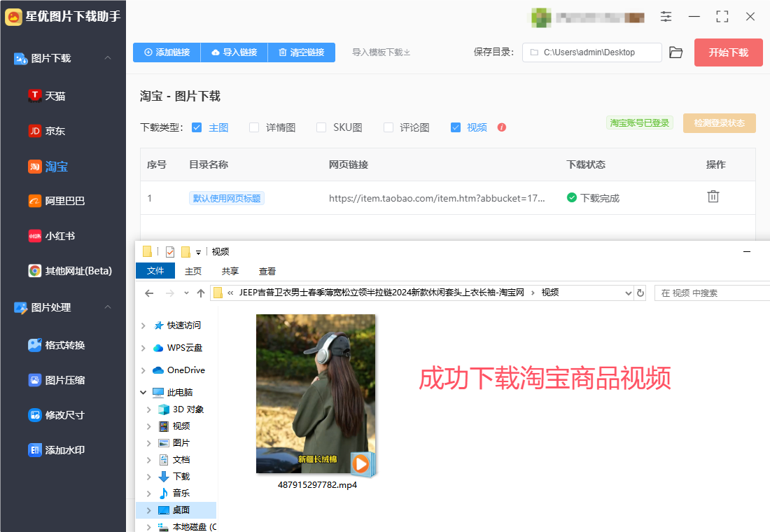Toggle the 评论图 review image checkbox
The height and width of the screenshot is (532, 770).
[x=388, y=127]
